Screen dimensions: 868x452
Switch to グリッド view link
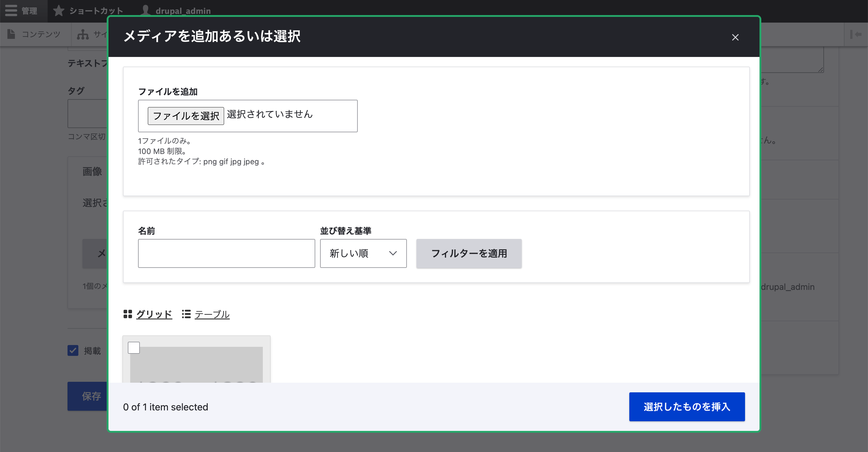tap(154, 314)
